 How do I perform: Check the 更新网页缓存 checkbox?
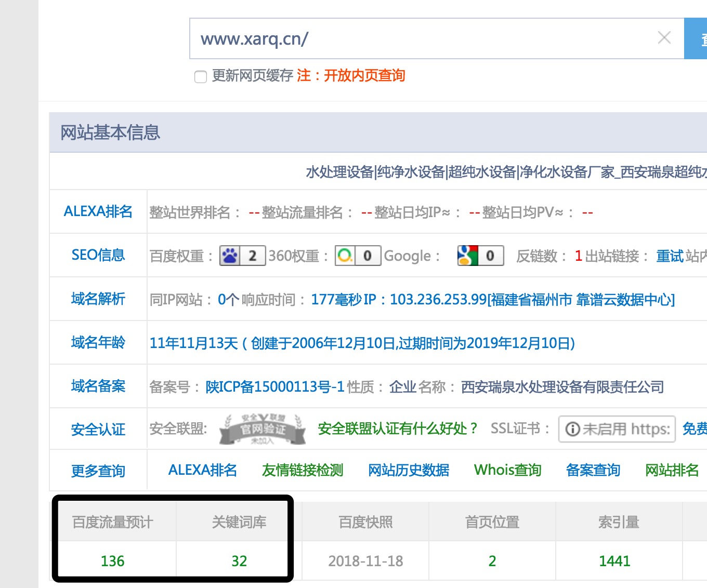click(201, 77)
